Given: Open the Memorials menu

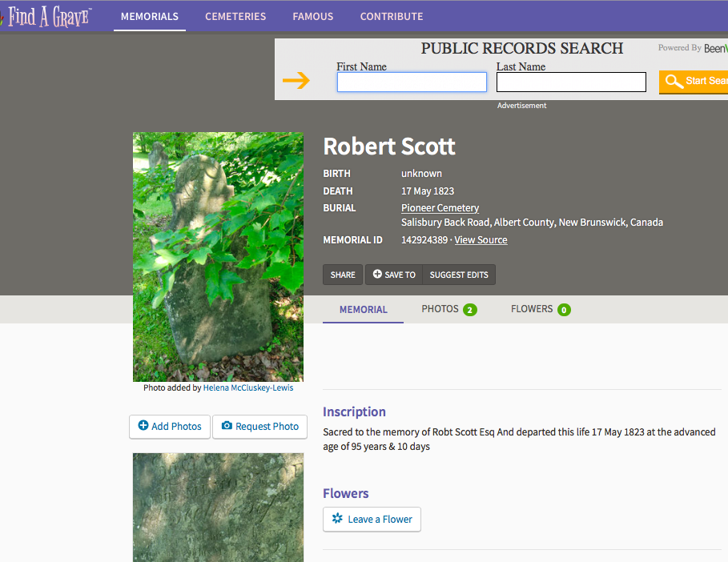Looking at the screenshot, I should pos(150,17).
